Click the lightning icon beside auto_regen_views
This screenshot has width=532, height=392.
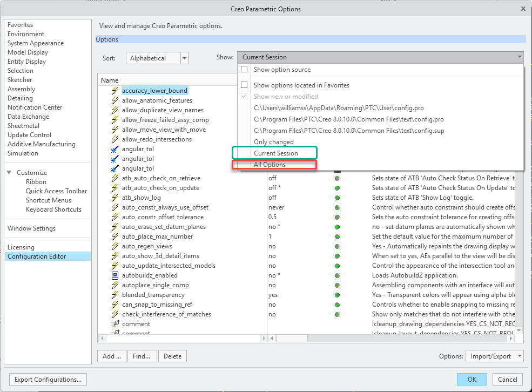pos(115,246)
